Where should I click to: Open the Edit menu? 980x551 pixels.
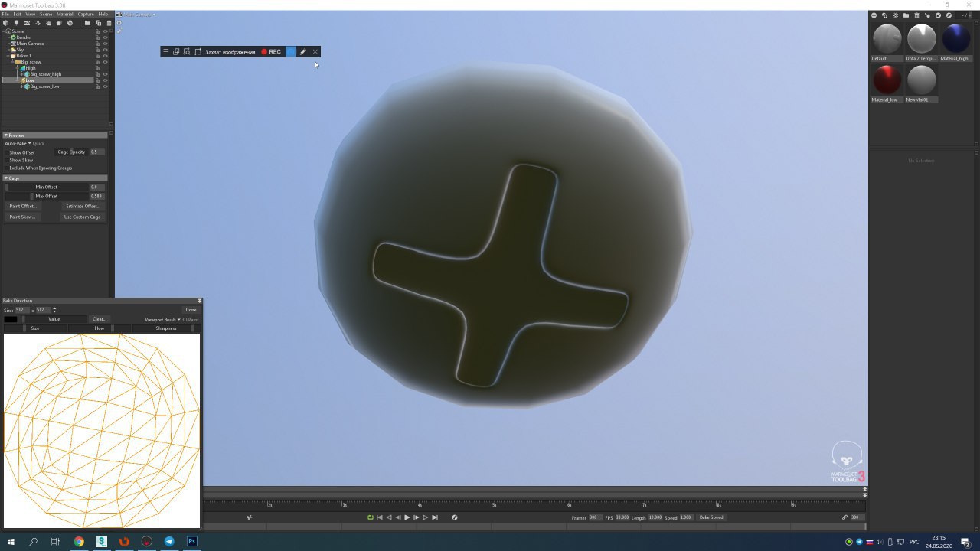[x=17, y=14]
